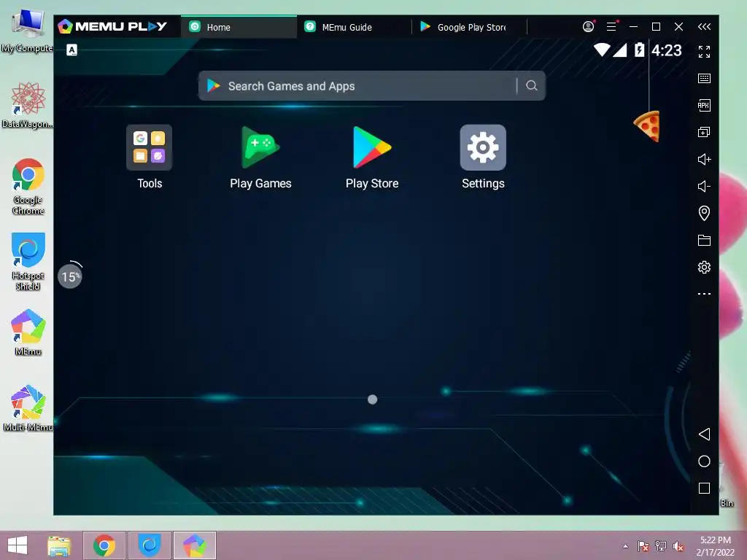Open the MEmu hamburger menu

(x=611, y=27)
